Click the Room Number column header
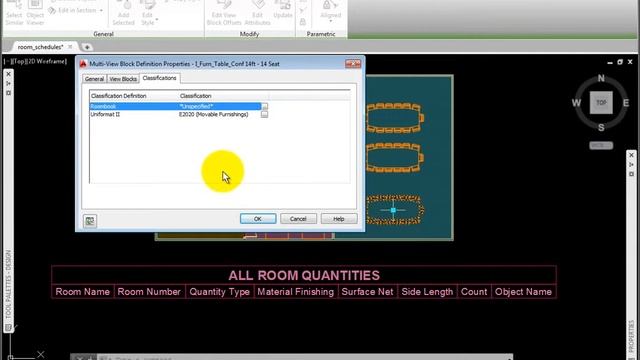The image size is (640, 360). click(x=149, y=292)
